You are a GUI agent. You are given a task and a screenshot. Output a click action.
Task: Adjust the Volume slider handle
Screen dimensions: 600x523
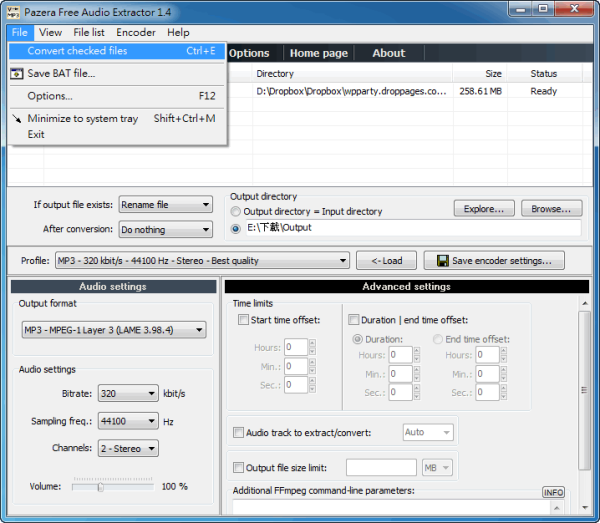pos(99,487)
